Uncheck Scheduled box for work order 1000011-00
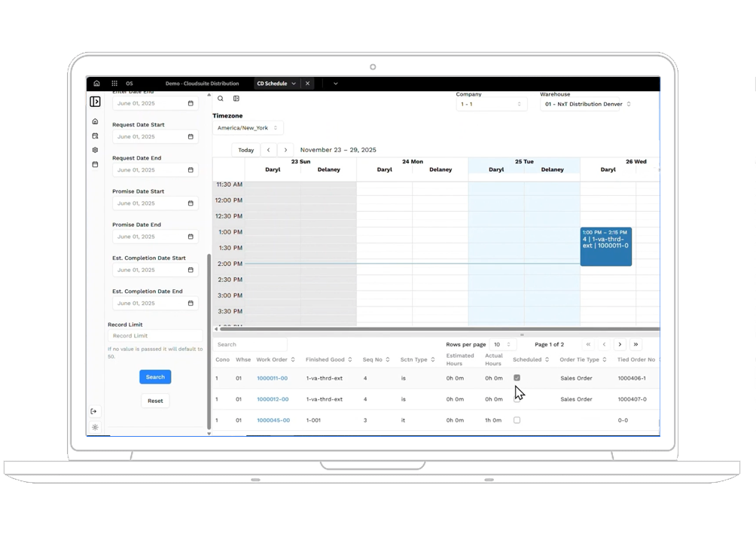The image size is (756, 537). point(517,378)
